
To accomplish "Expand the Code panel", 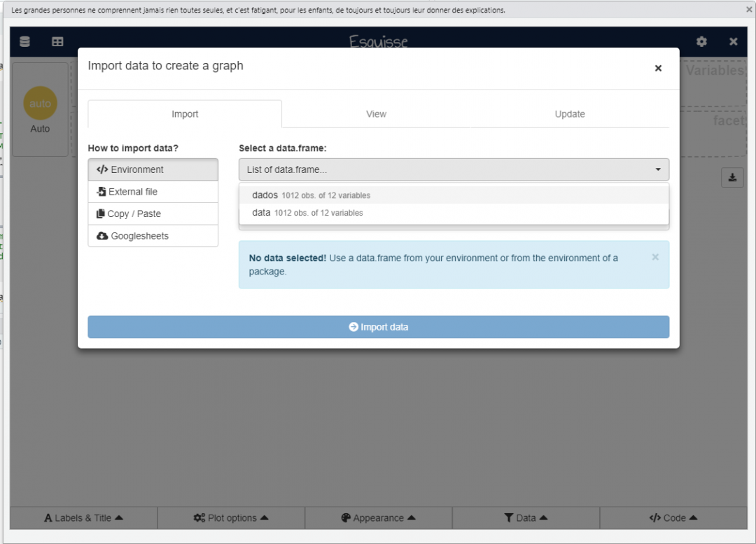I will (673, 518).
